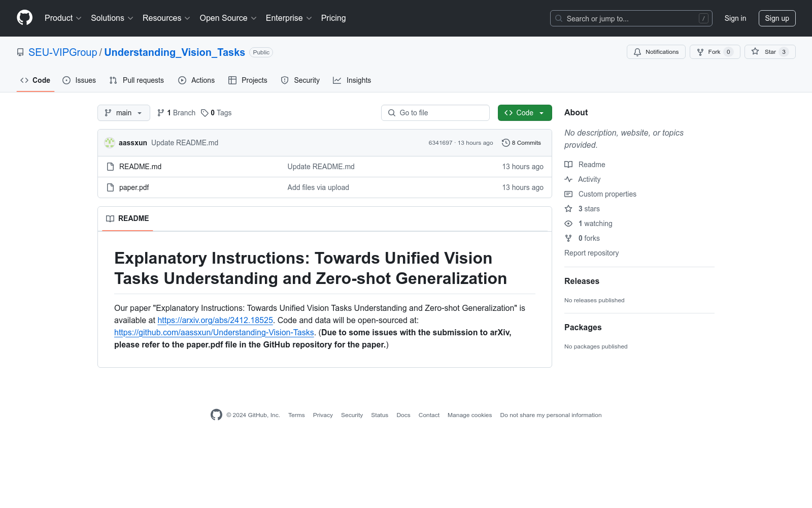Screen dimensions: 812x508
Task: Open the Activity link
Action: tap(582, 179)
